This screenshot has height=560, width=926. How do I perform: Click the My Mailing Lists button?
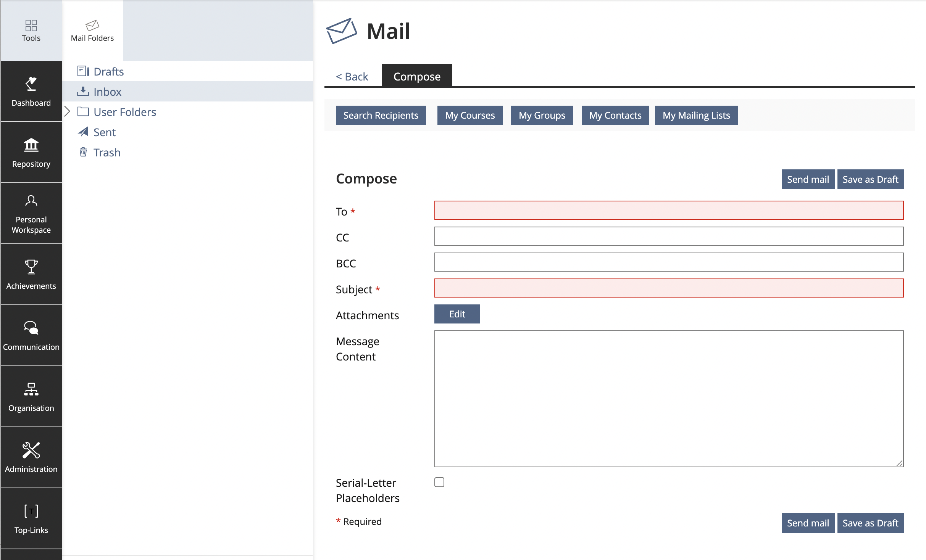click(696, 115)
